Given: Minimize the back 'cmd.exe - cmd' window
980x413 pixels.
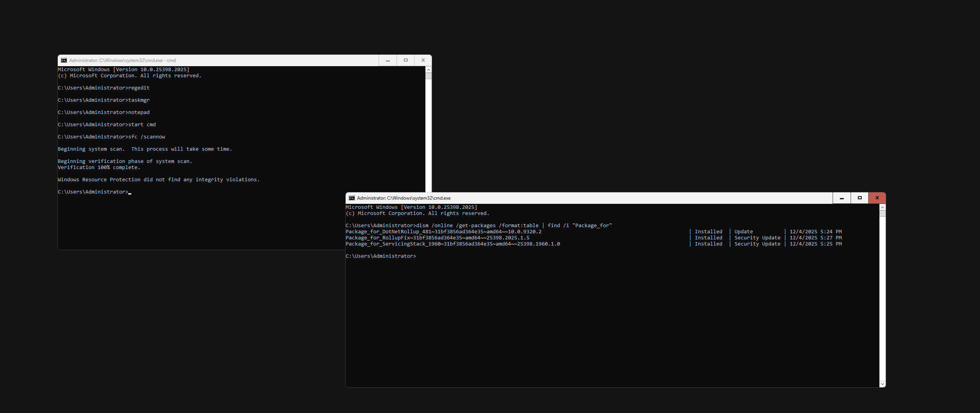Looking at the screenshot, I should coord(388,60).
